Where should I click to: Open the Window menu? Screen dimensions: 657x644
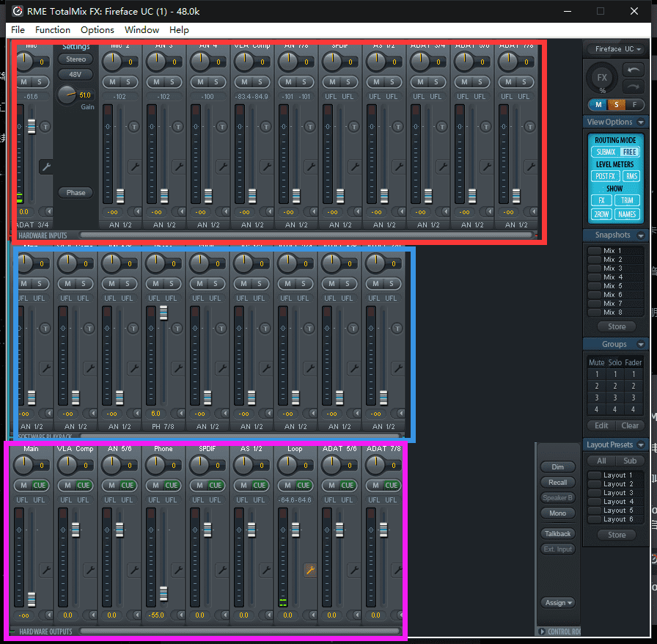(142, 30)
